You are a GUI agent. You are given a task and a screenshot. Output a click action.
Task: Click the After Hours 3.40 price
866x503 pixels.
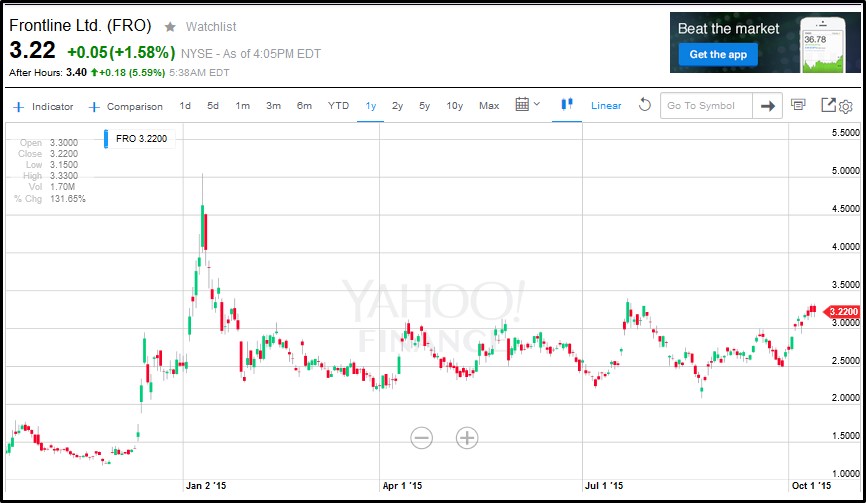pos(76,72)
